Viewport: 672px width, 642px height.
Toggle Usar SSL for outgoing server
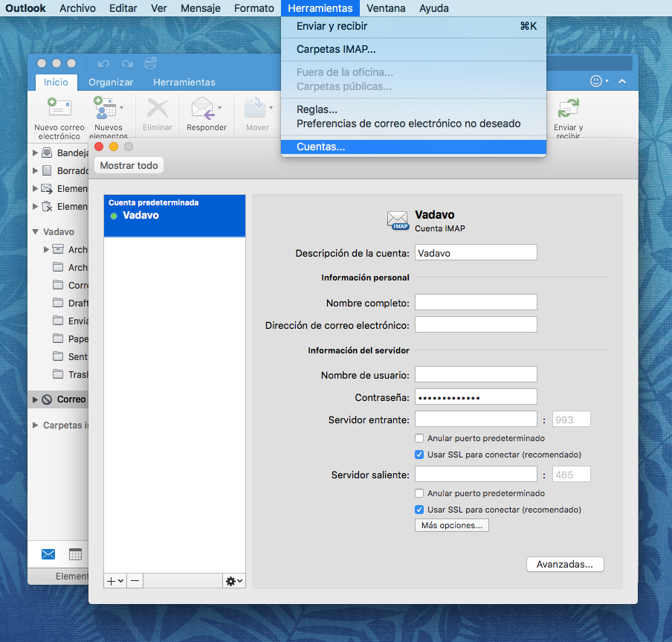pyautogui.click(x=419, y=510)
